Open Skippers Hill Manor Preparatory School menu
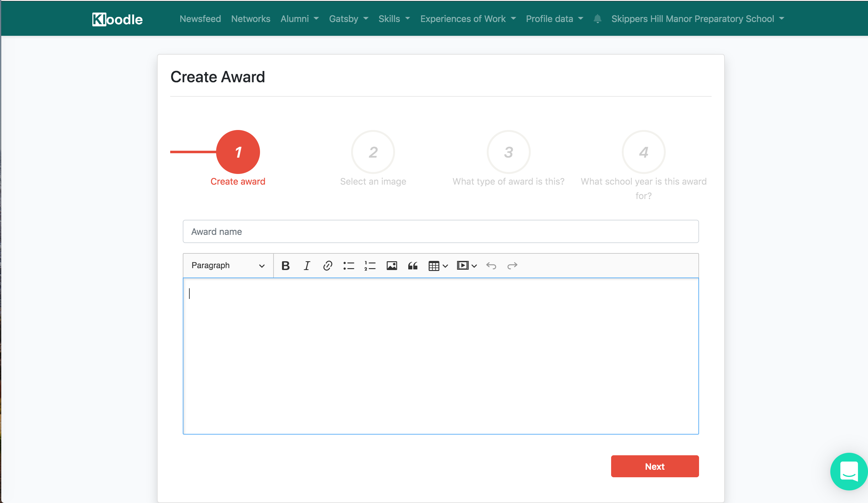This screenshot has width=868, height=503. click(x=697, y=19)
